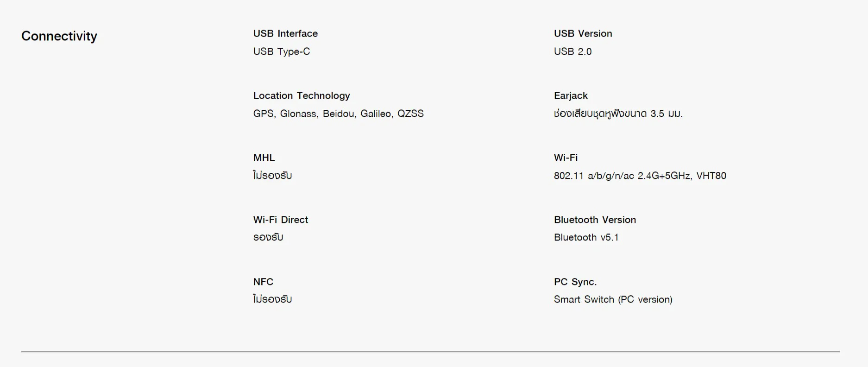Click the 3.5 มม. earjack value
The height and width of the screenshot is (367, 868).
tap(618, 114)
